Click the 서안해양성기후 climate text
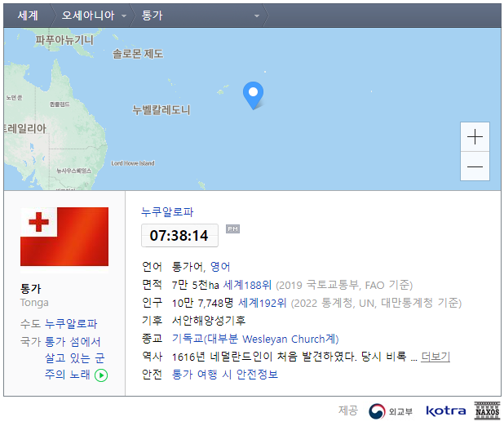Screen dimensions: 504x426 coord(209,321)
